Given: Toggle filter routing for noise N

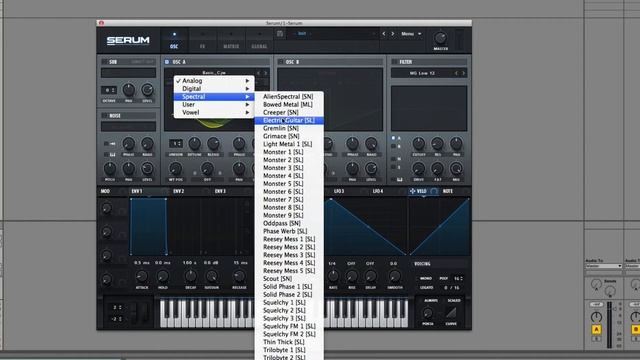Looking at the screenshot, I should coord(393,159).
